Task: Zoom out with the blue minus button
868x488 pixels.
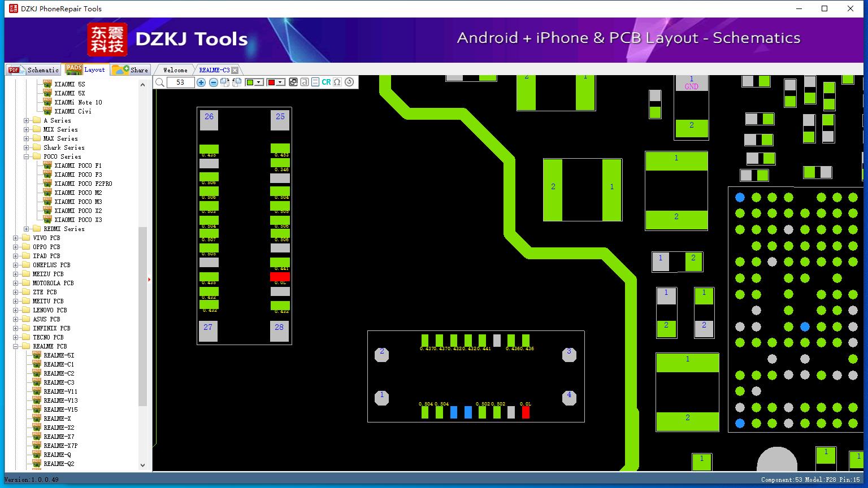Action: (x=214, y=82)
